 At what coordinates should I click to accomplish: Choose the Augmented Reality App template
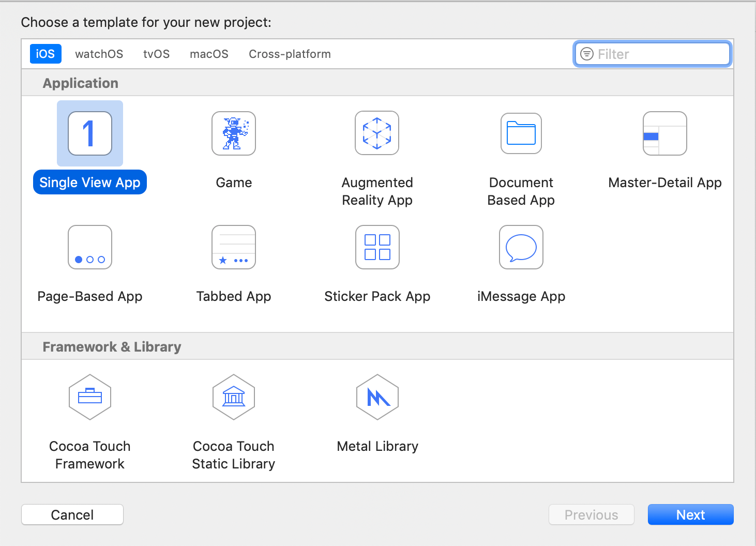coord(377,133)
